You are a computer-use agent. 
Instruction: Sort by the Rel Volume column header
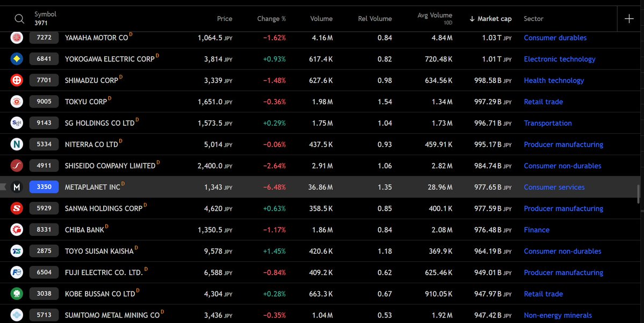[375, 19]
